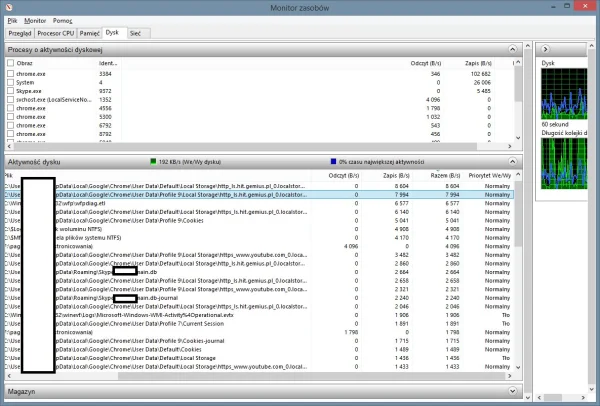The height and width of the screenshot is (406, 600).
Task: Sort processes by the Odczyt (B/s) column
Action: pyautogui.click(x=426, y=62)
